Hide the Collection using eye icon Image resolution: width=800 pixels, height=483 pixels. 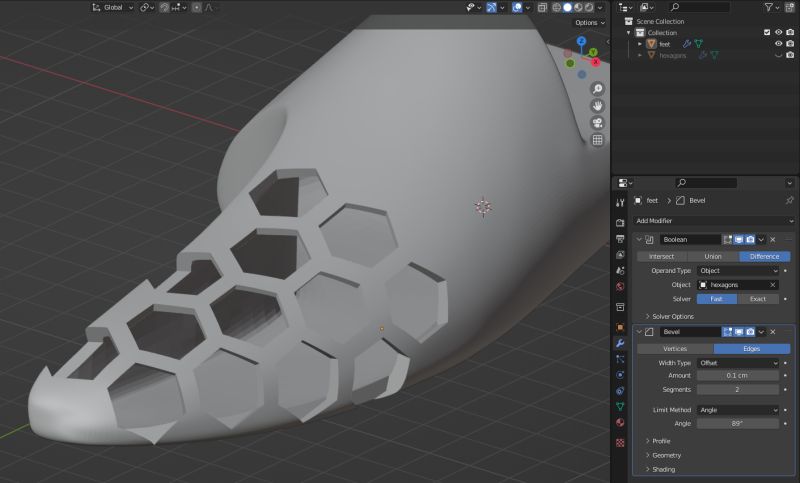point(779,32)
